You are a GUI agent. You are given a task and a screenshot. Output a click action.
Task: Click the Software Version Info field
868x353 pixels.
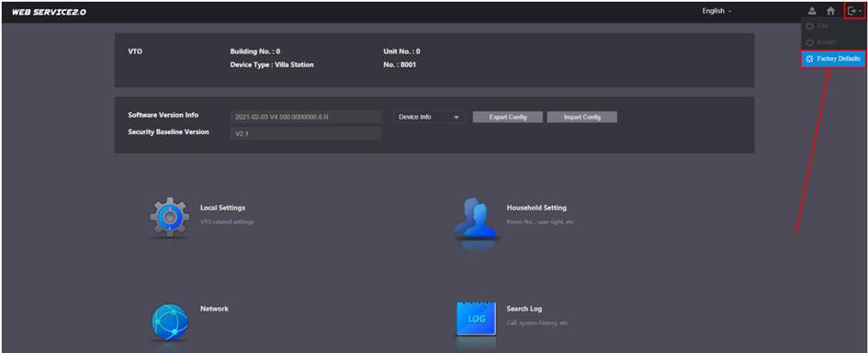[306, 117]
